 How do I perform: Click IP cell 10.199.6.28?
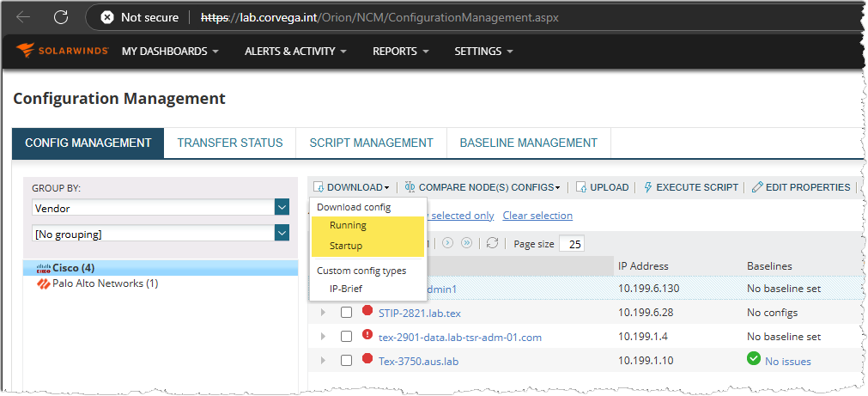click(x=646, y=313)
